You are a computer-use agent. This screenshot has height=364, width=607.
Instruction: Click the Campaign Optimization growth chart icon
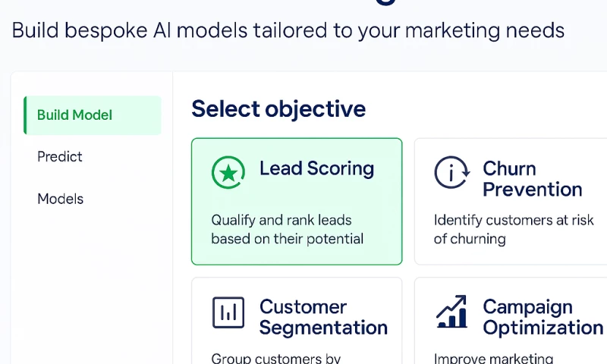pyautogui.click(x=451, y=312)
